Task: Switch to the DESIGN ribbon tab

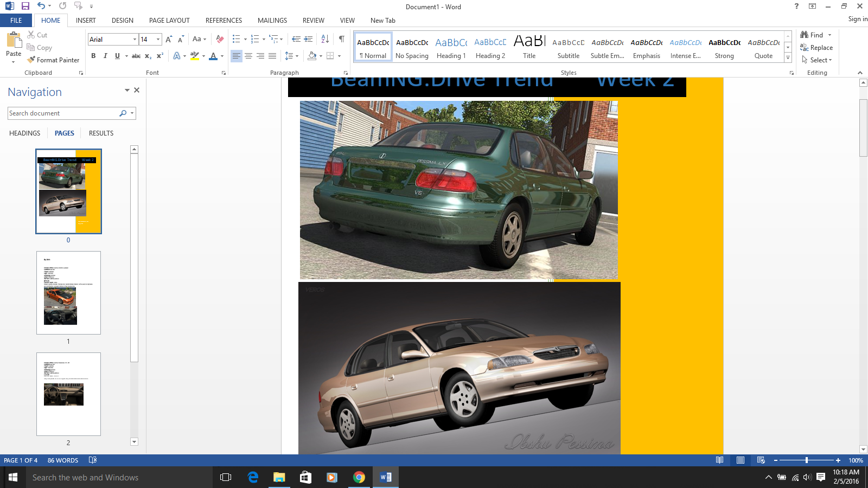Action: [123, 21]
